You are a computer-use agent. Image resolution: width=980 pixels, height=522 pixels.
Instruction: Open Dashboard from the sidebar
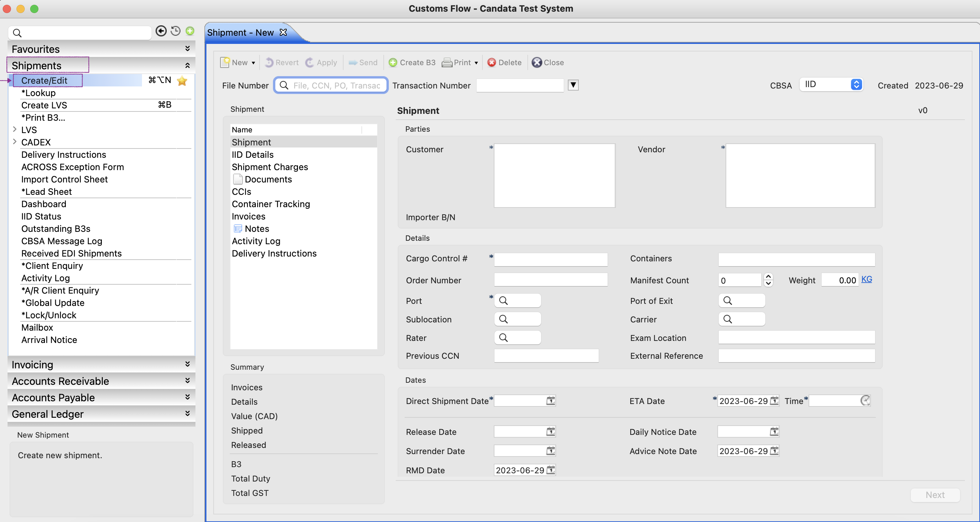pos(44,204)
